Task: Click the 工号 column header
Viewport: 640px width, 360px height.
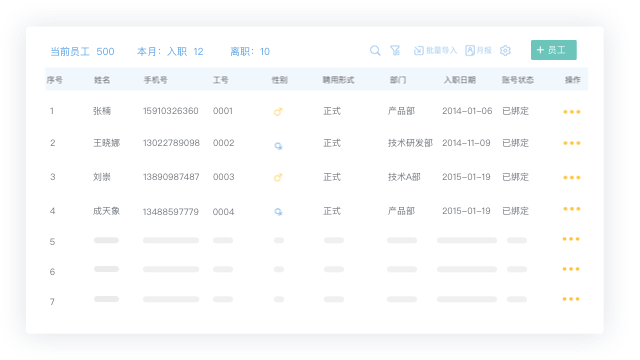Action: click(221, 80)
